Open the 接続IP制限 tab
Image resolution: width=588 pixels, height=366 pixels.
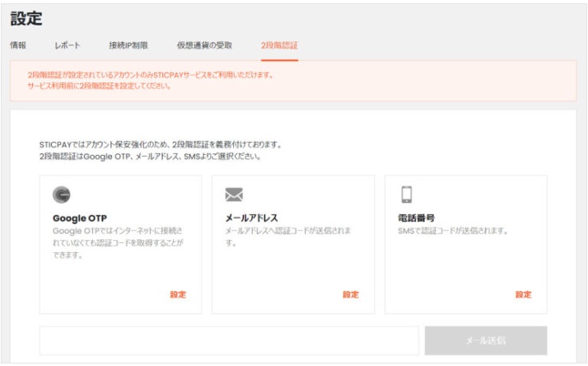coord(128,45)
